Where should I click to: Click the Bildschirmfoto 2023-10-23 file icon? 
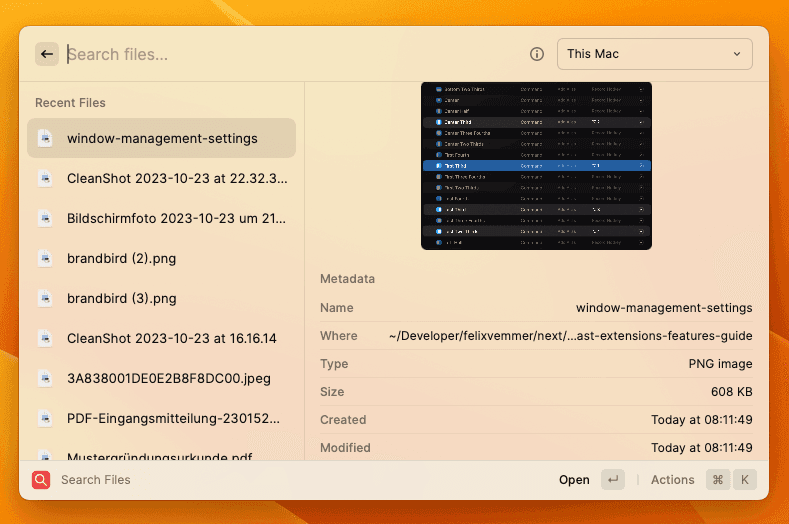pyautogui.click(x=44, y=218)
